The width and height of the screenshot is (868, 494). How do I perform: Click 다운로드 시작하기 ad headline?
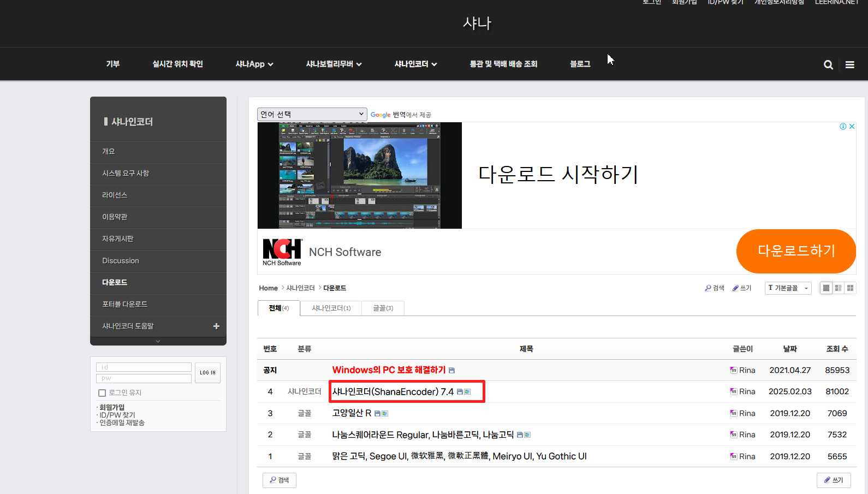click(558, 174)
